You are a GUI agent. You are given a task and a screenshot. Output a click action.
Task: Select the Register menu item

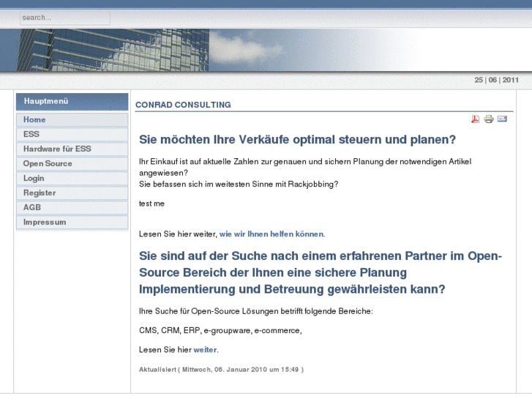tap(72, 193)
